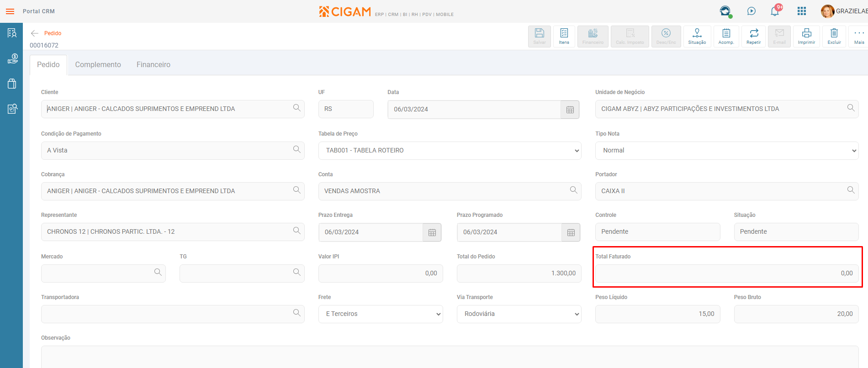Click Calc. Imposto in the toolbar

pos(630,36)
